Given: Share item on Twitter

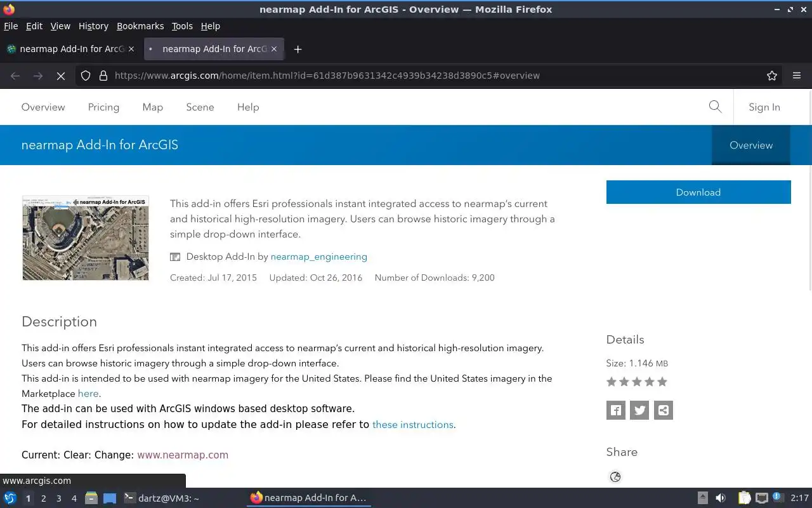Looking at the screenshot, I should tap(639, 410).
